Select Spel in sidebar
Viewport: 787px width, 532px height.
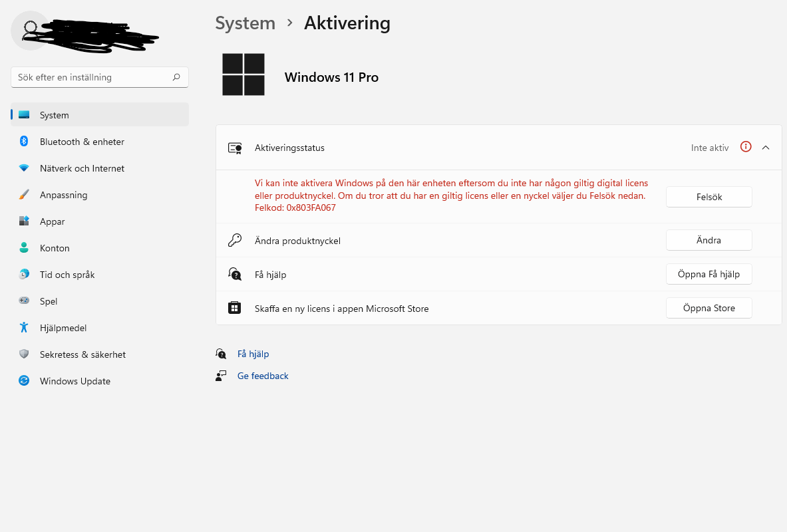coord(100,301)
